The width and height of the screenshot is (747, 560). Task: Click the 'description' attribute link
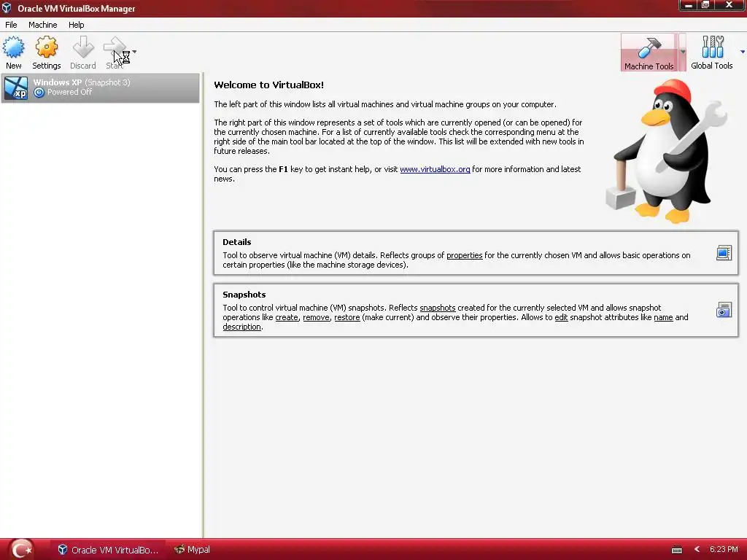241,327
